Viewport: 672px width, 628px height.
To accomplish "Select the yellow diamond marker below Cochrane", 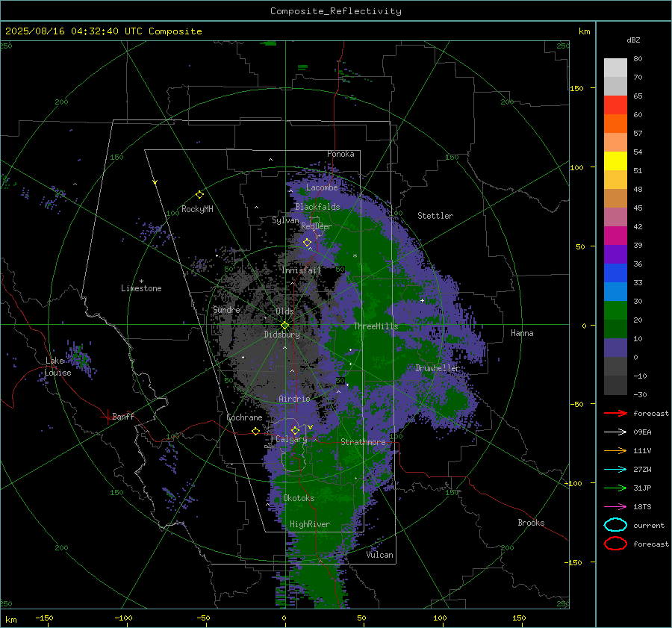I will (255, 431).
